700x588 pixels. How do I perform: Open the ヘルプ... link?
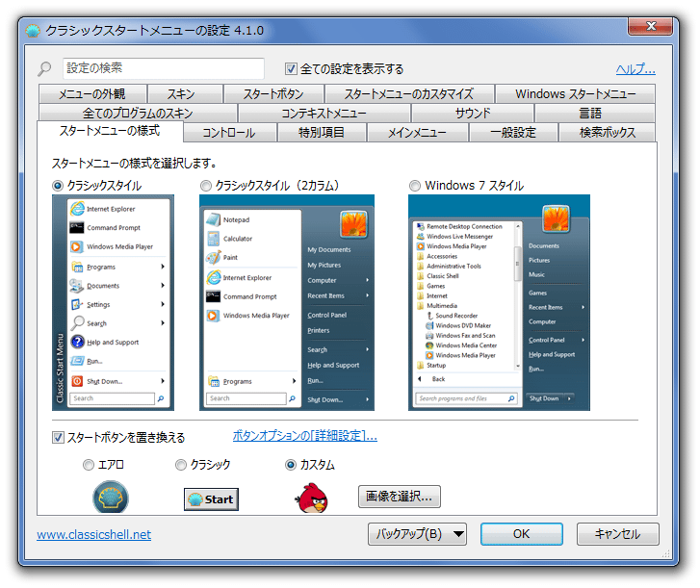635,69
